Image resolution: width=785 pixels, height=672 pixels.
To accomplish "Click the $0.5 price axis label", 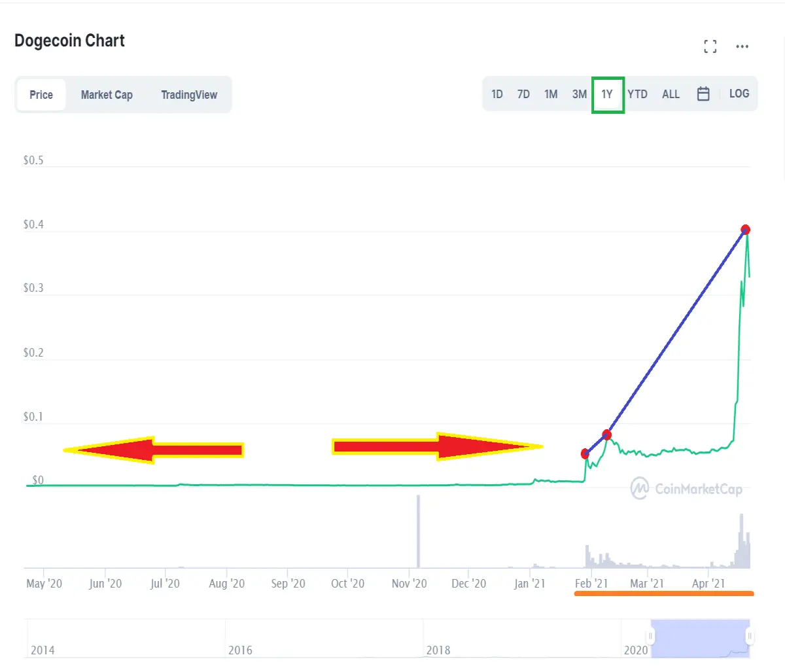I will (33, 160).
